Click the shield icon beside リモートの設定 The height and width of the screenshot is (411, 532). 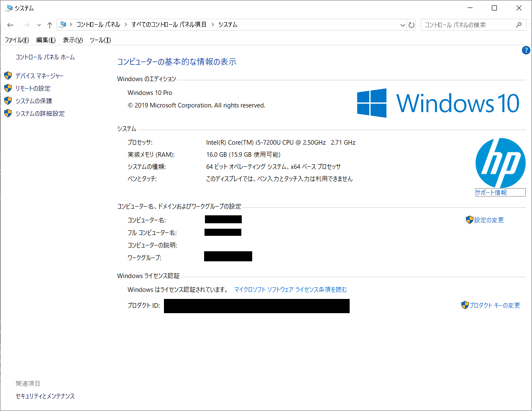click(8, 88)
